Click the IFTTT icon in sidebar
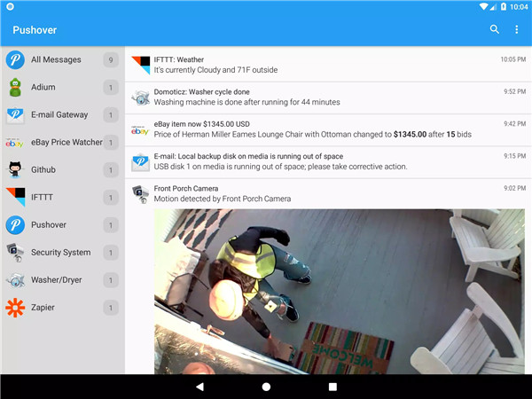The image size is (532, 399). pyautogui.click(x=15, y=197)
